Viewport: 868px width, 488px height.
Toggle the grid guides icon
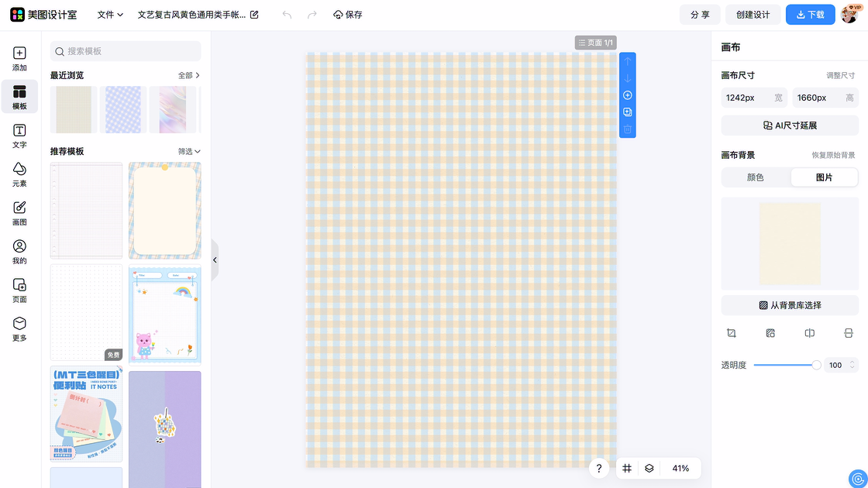coord(627,469)
